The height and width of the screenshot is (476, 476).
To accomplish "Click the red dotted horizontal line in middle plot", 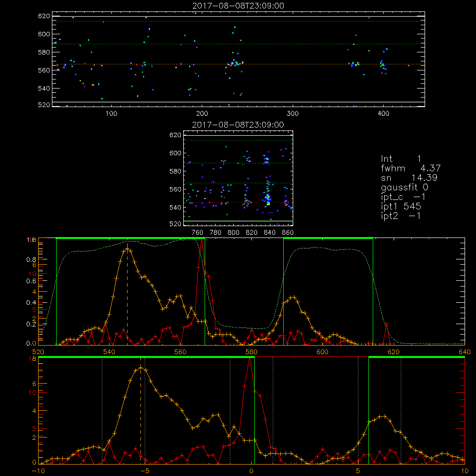I will pos(238,202).
